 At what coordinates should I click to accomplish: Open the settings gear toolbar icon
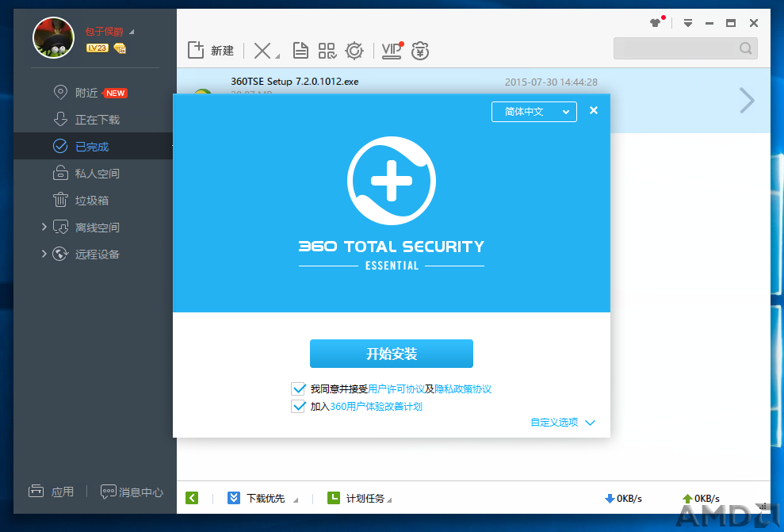354,51
